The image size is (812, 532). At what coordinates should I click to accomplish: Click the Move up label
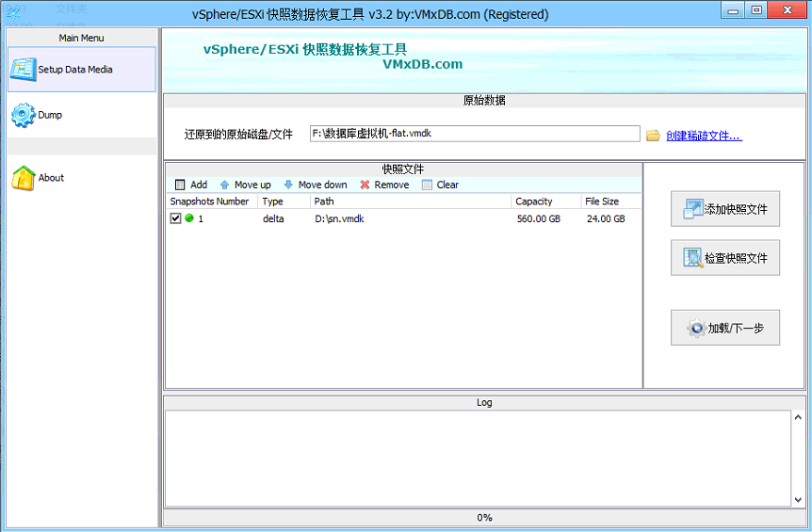tap(252, 185)
